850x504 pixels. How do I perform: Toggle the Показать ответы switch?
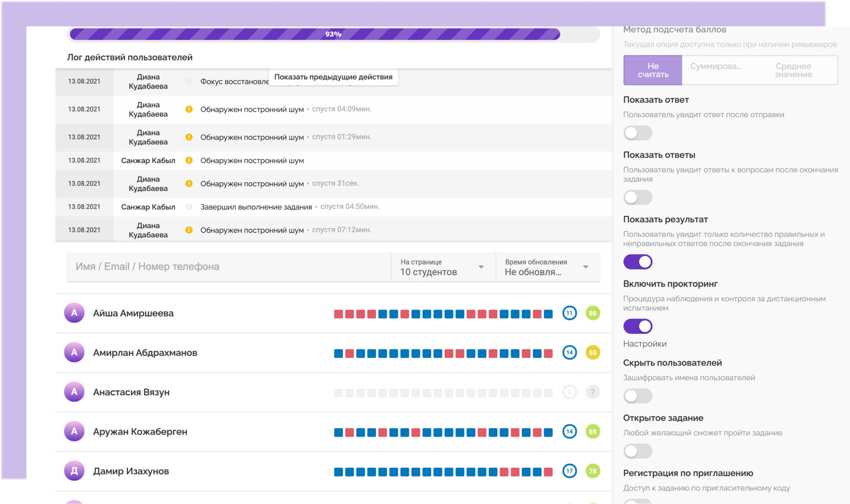tap(637, 197)
